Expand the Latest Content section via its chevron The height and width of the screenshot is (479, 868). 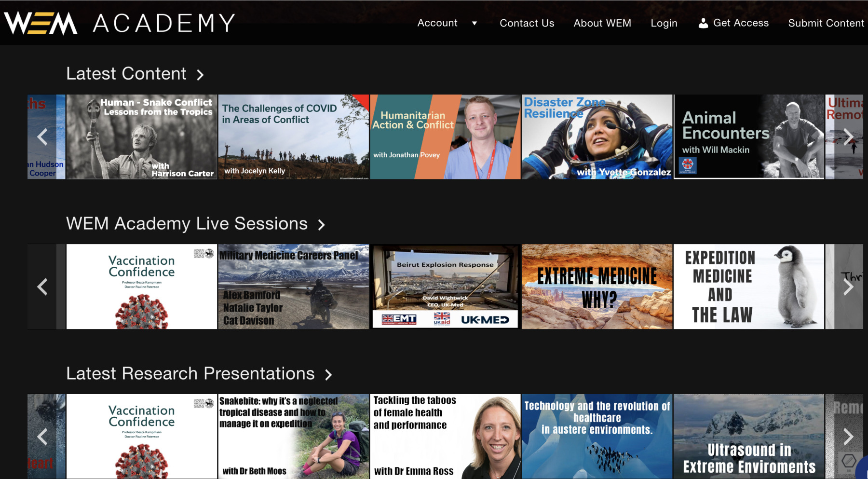click(201, 75)
